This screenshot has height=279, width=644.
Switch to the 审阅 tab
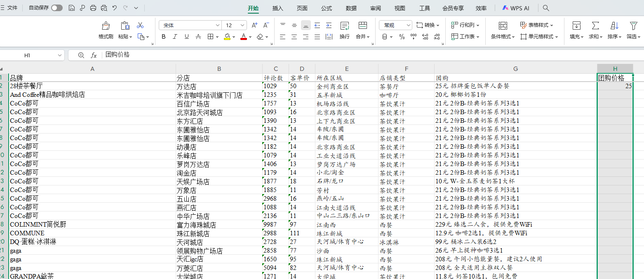point(376,8)
